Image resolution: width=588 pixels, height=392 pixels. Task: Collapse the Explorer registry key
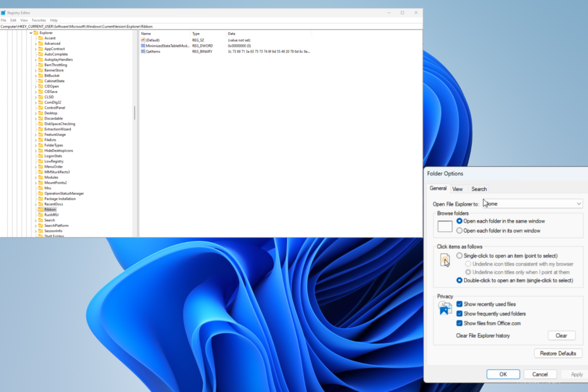click(x=30, y=32)
